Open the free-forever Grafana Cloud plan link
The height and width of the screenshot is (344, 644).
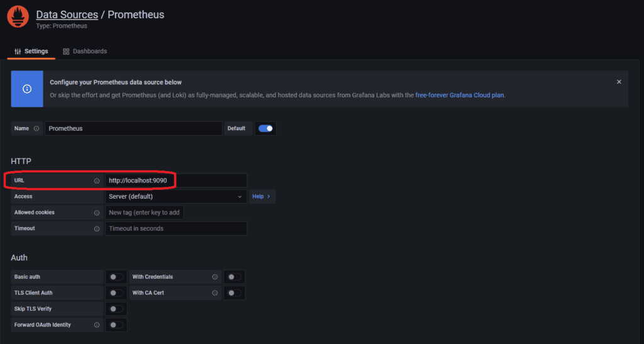[460, 96]
